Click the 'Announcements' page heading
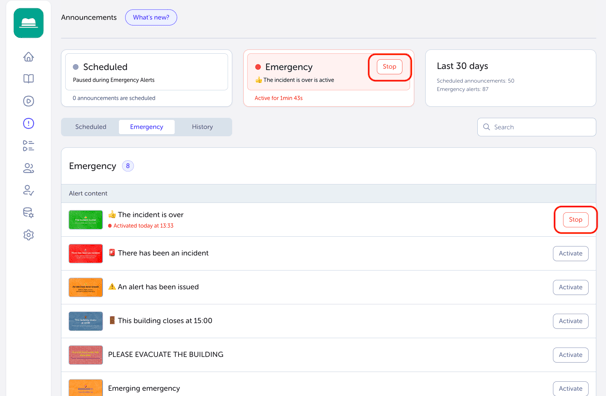Image resolution: width=606 pixels, height=396 pixels. click(89, 17)
